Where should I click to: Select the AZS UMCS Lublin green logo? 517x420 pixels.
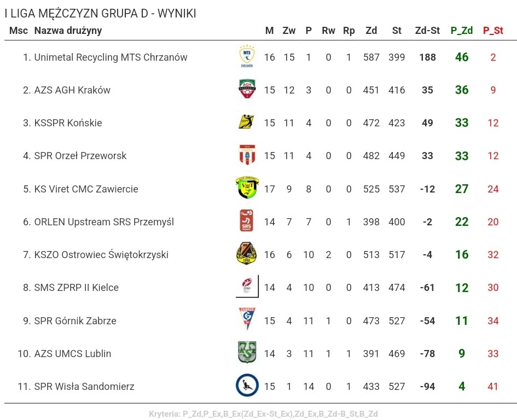click(247, 352)
